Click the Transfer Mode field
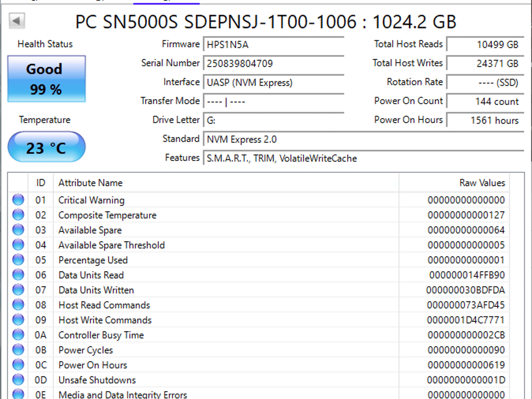The width and height of the screenshot is (532, 399). click(274, 101)
